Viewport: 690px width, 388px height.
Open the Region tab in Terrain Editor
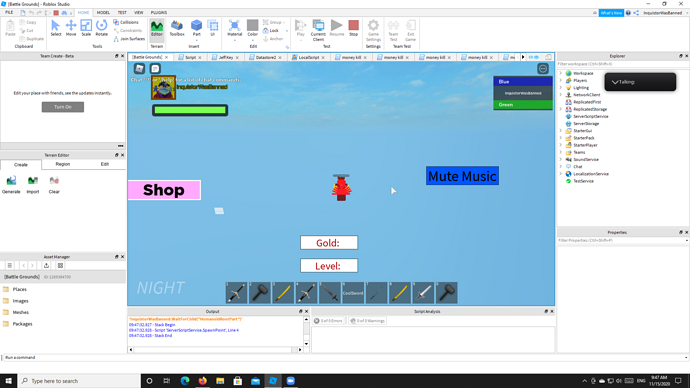[x=62, y=164]
